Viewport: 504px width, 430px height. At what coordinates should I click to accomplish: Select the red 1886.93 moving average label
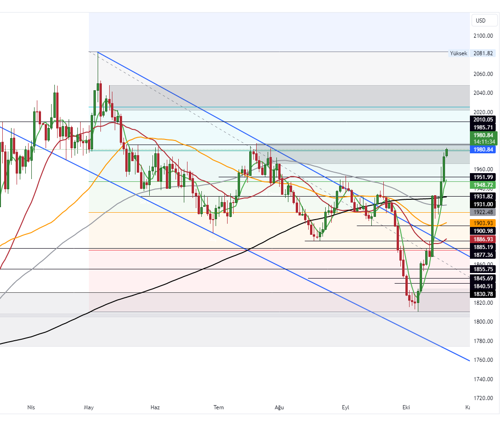(483, 239)
